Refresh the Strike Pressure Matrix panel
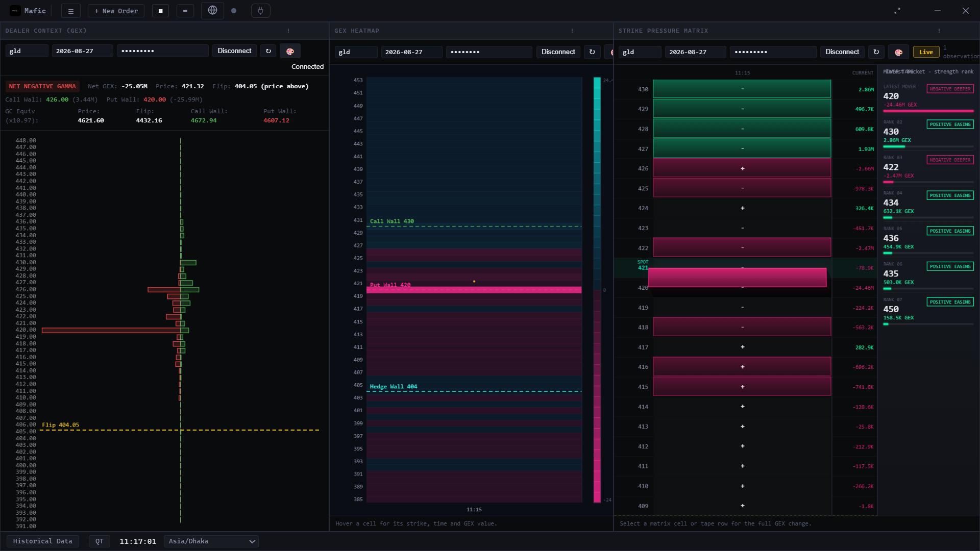The height and width of the screenshot is (551, 980). coord(876,52)
